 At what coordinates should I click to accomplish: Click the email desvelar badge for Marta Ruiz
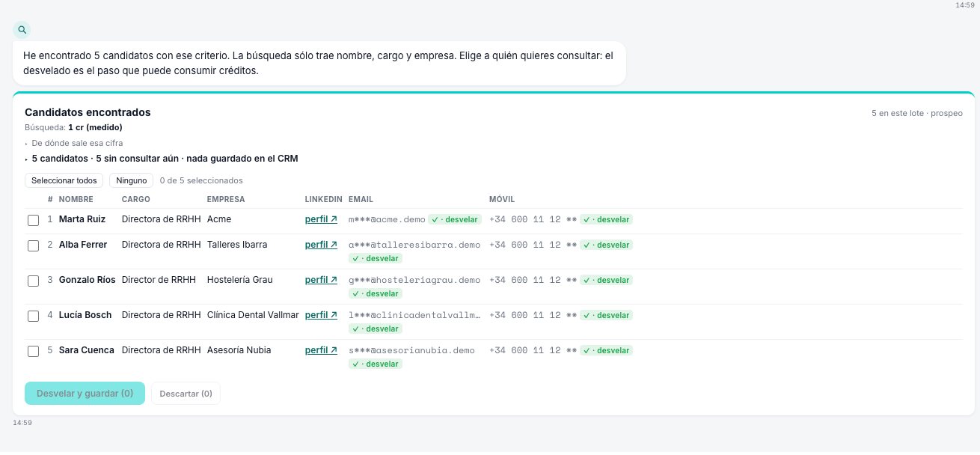(455, 220)
